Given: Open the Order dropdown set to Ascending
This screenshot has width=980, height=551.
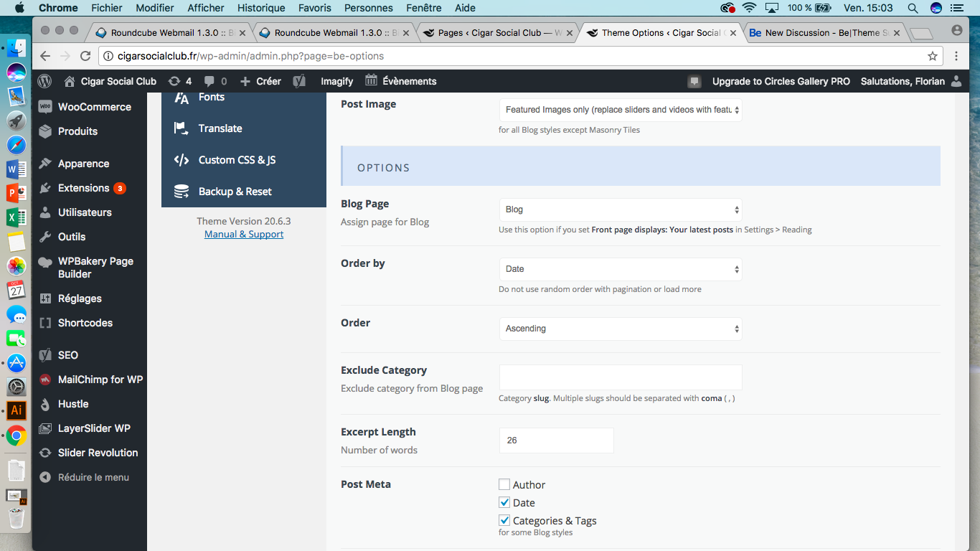Looking at the screenshot, I should point(621,329).
